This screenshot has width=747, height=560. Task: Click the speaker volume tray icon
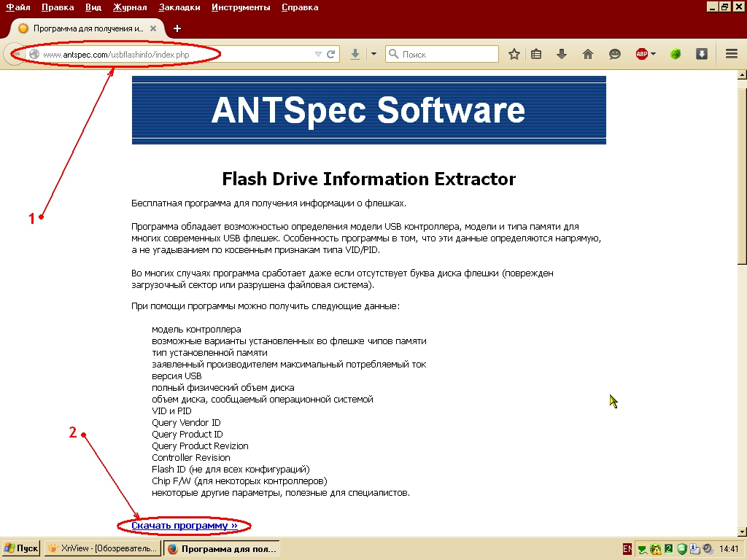pos(708,550)
